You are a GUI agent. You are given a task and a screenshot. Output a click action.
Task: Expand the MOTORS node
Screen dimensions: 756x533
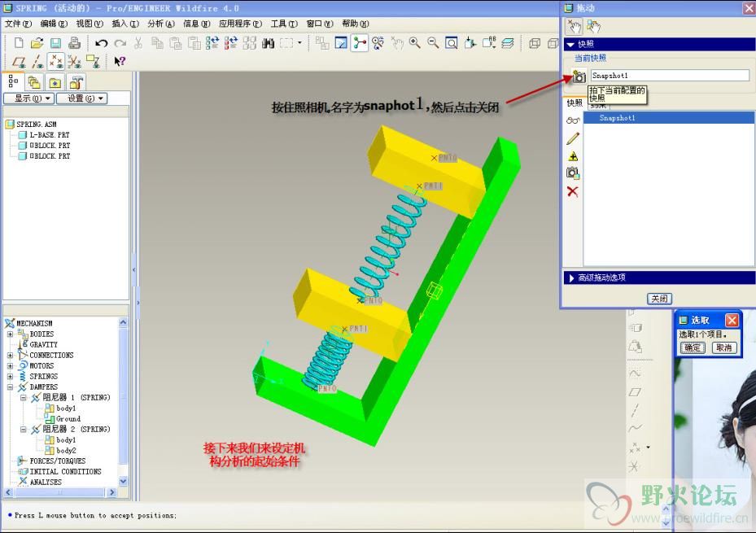point(10,365)
